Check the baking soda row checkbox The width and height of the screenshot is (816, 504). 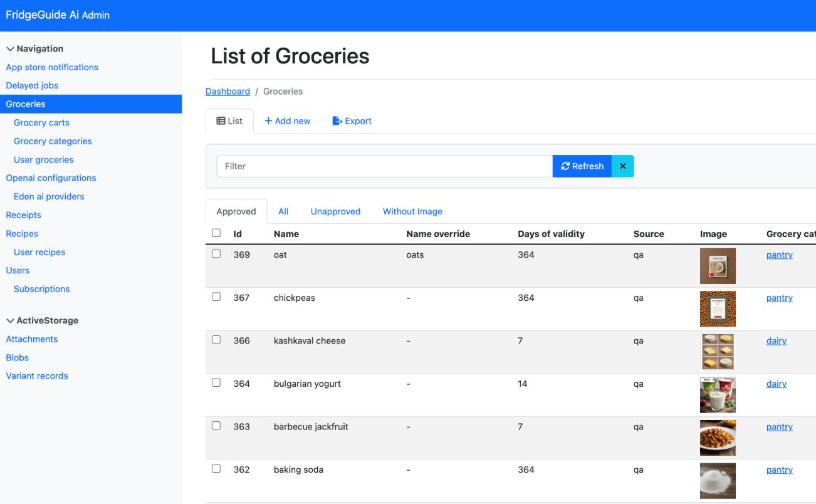pos(216,468)
